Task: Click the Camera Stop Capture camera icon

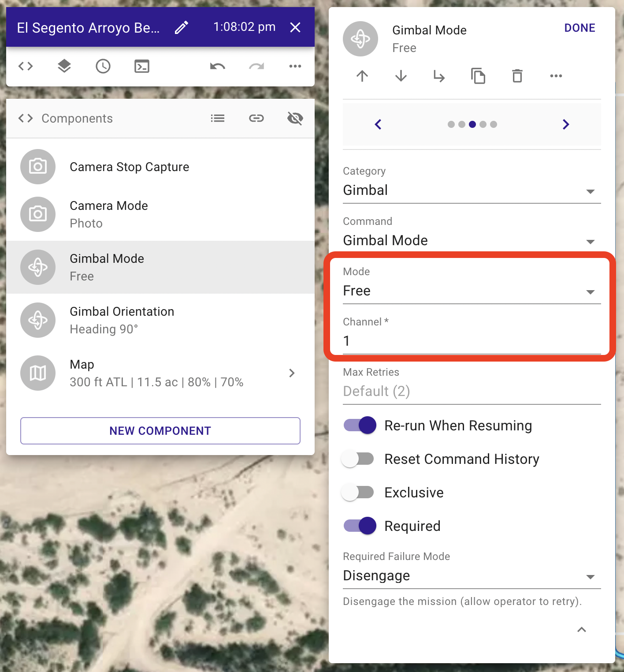Action: tap(38, 167)
